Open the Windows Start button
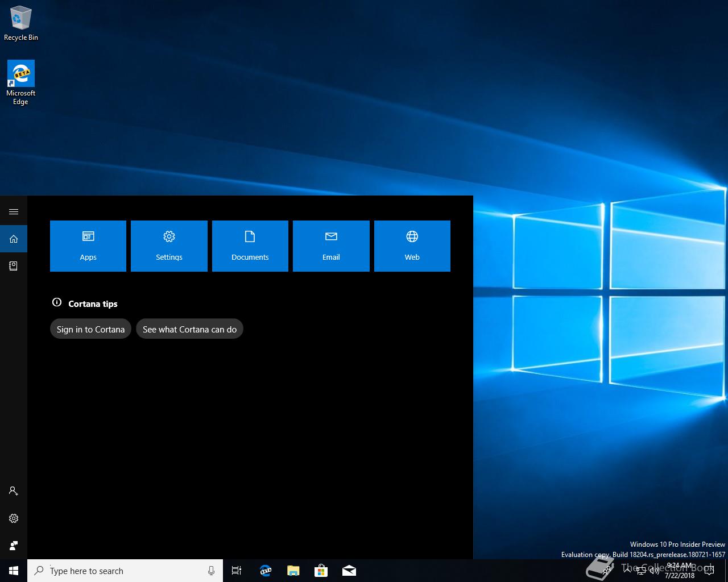Image resolution: width=728 pixels, height=582 pixels. click(x=14, y=571)
